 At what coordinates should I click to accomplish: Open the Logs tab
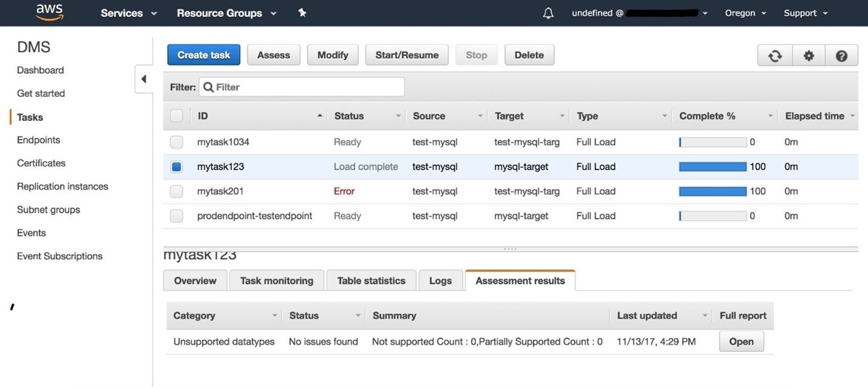coord(440,281)
